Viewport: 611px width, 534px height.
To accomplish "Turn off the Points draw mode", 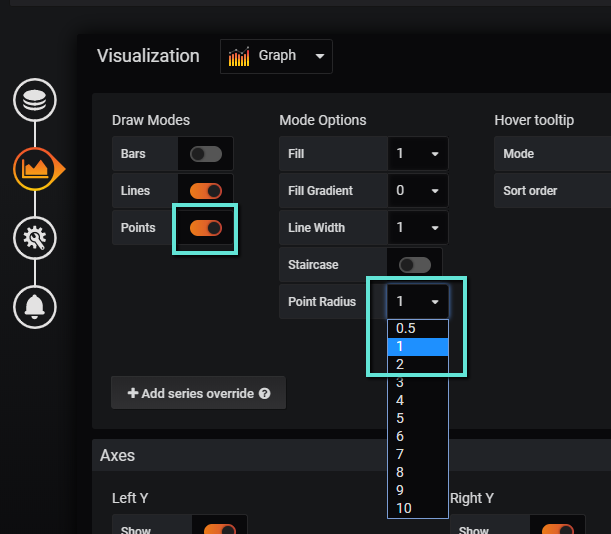I will 206,228.
